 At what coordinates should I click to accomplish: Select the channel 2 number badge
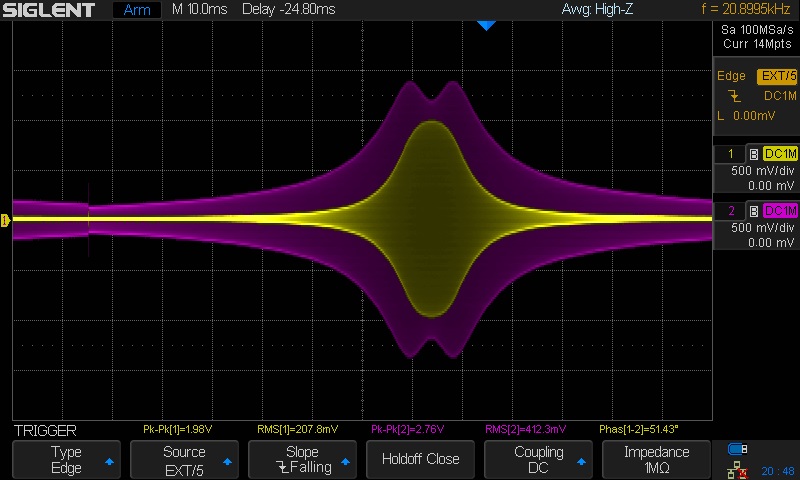point(730,211)
